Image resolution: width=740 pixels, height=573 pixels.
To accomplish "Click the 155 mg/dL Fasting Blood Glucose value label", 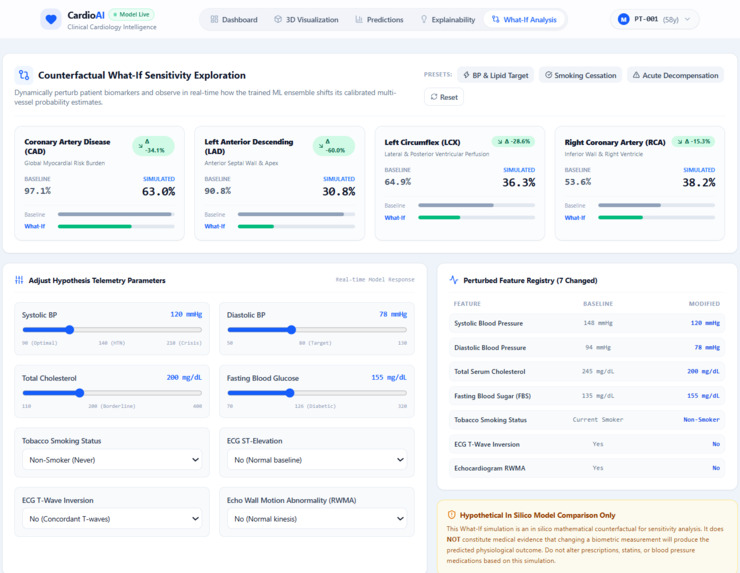I will tap(389, 378).
